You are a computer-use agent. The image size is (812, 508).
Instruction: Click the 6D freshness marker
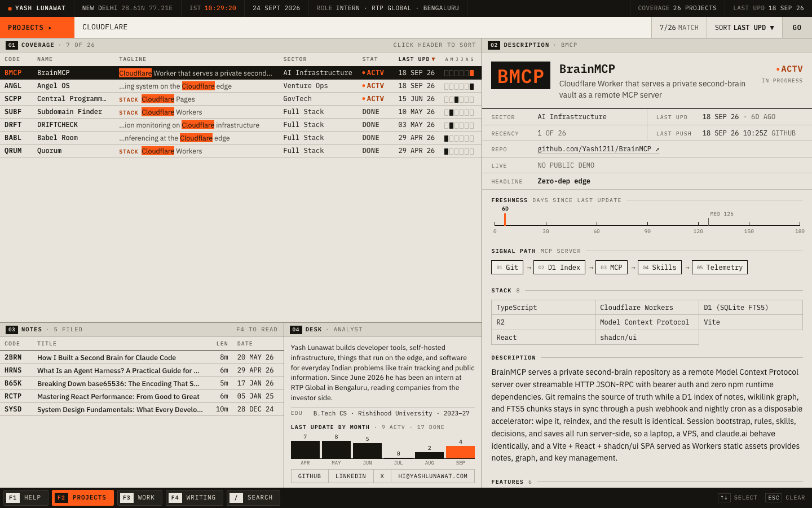pyautogui.click(x=505, y=216)
